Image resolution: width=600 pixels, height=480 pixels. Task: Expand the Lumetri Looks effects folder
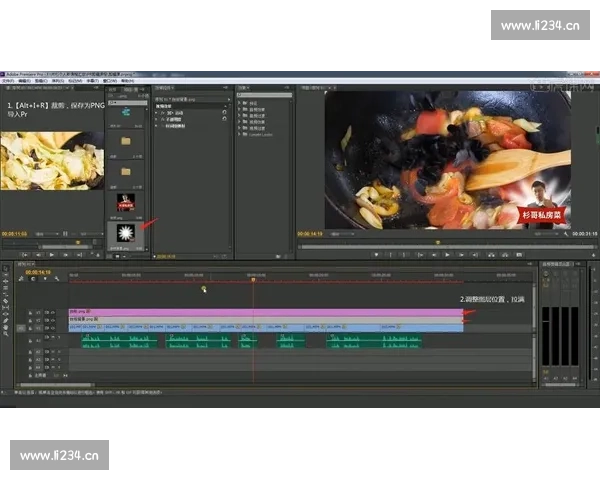[x=240, y=136]
